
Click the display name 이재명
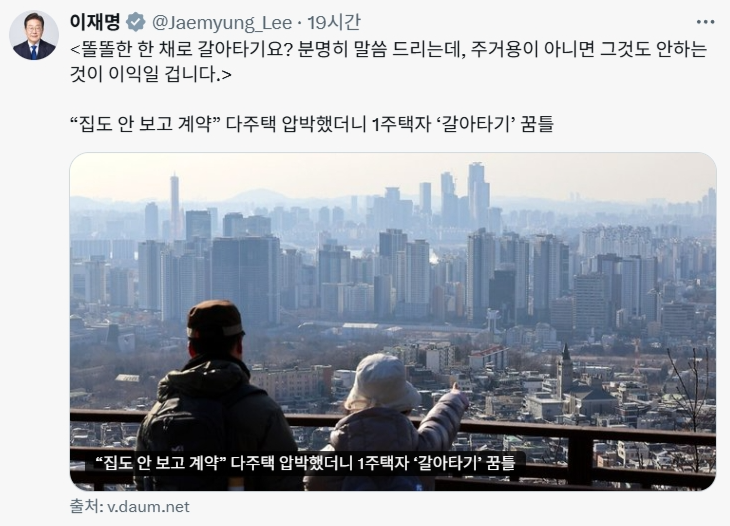pos(95,22)
